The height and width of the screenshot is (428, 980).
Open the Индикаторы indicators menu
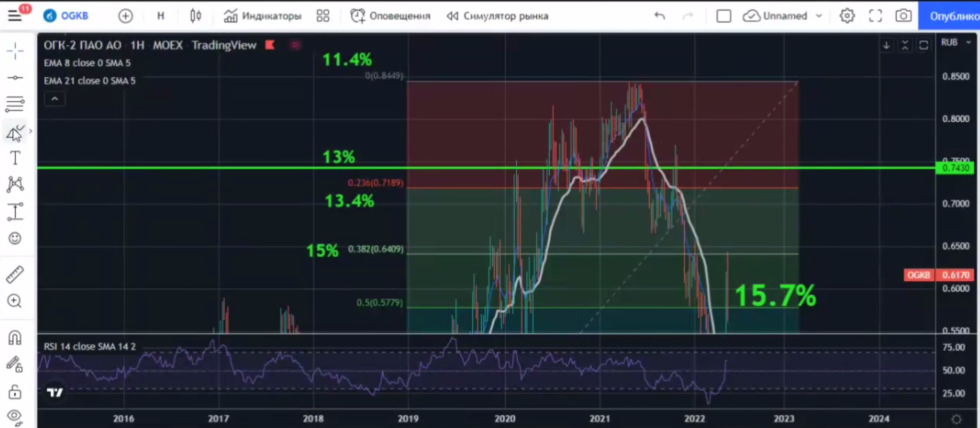coord(262,16)
